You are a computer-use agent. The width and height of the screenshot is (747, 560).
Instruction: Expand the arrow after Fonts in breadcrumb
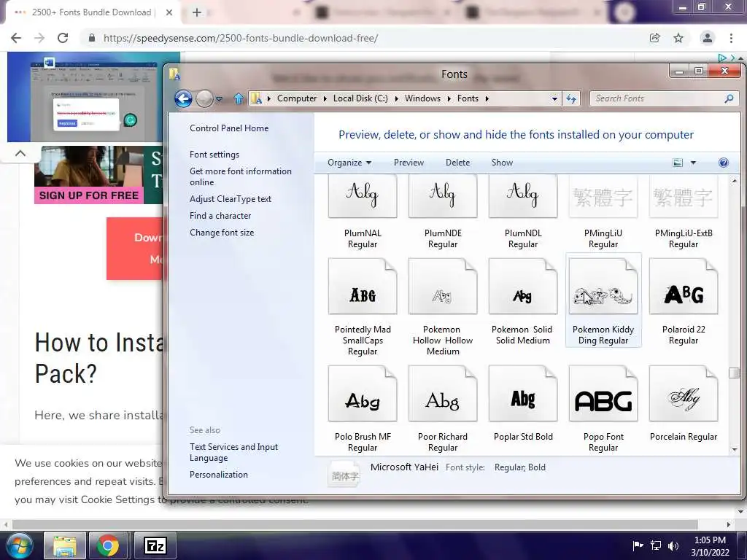click(487, 98)
